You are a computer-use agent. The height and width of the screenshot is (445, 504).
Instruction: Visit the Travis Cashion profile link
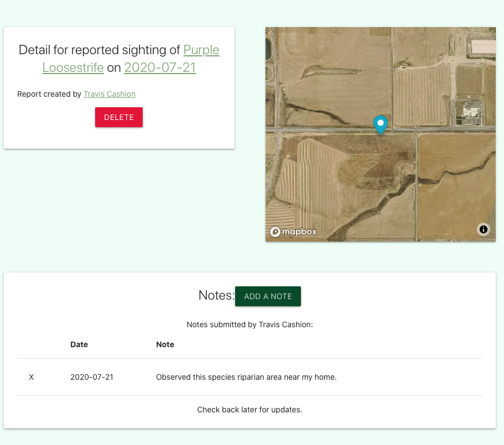[109, 94]
